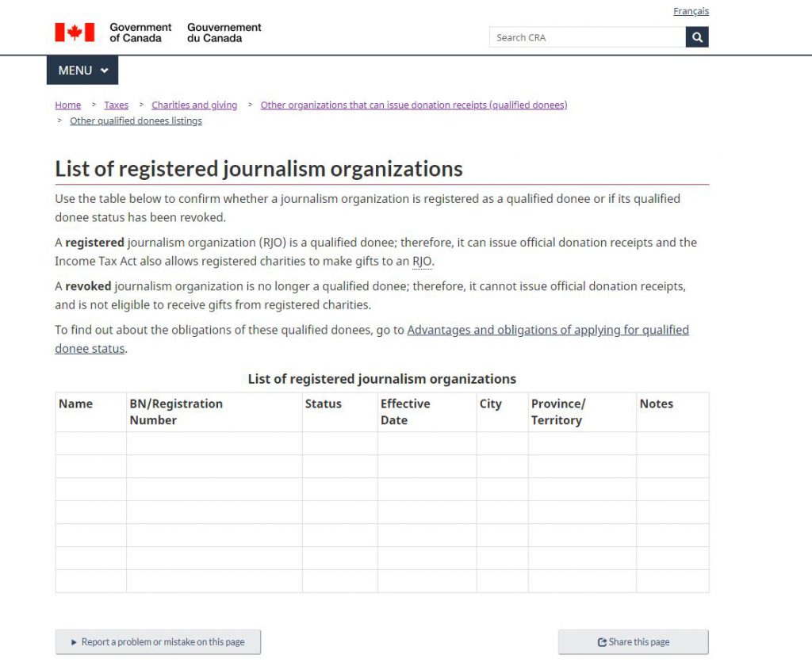Open Other organizations that can issue donation receipts
The image size is (812, 666).
coord(413,105)
